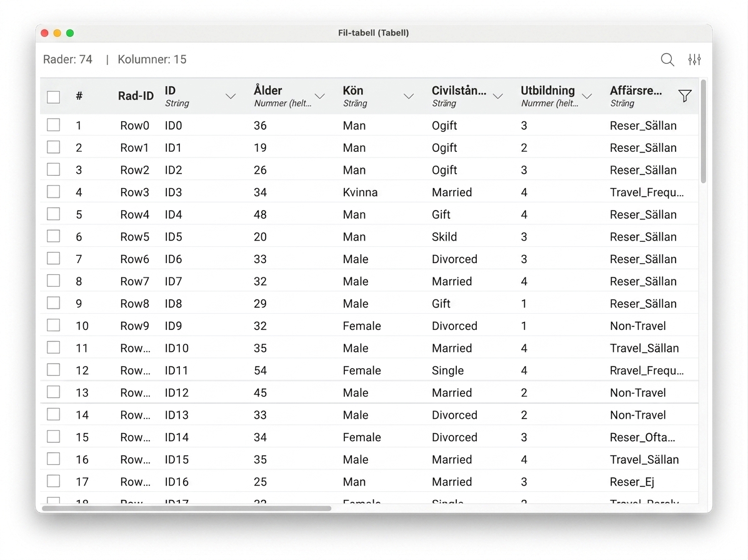Select the 'ID0' cell in row 1
The width and height of the screenshot is (748, 560).
(173, 126)
